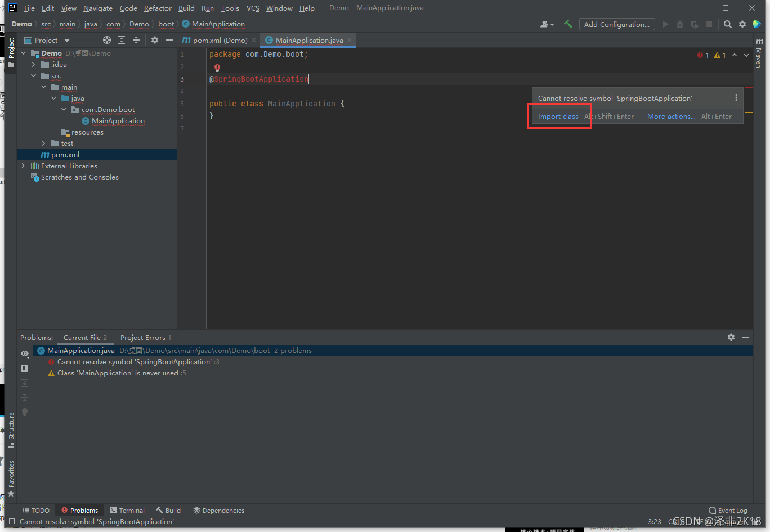The image size is (770, 532).
Task: Open the user account icon dropdown
Action: pyautogui.click(x=547, y=24)
